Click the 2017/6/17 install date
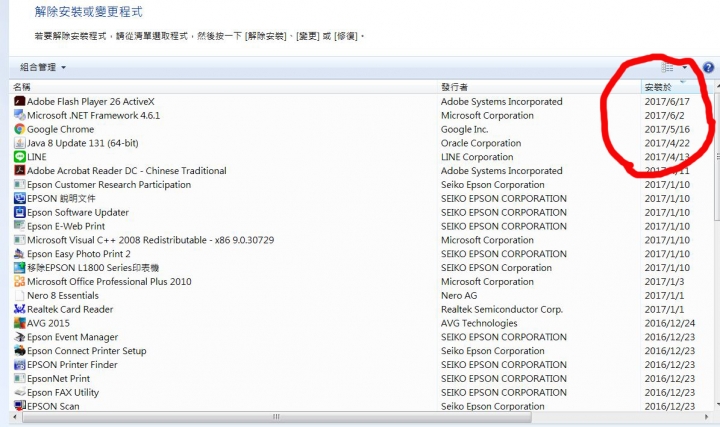This screenshot has width=720, height=427. pyautogui.click(x=667, y=101)
